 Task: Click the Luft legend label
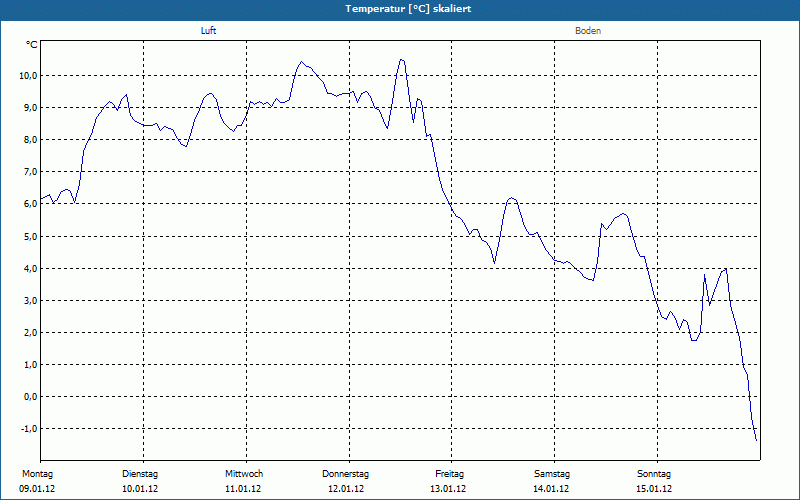(x=208, y=31)
